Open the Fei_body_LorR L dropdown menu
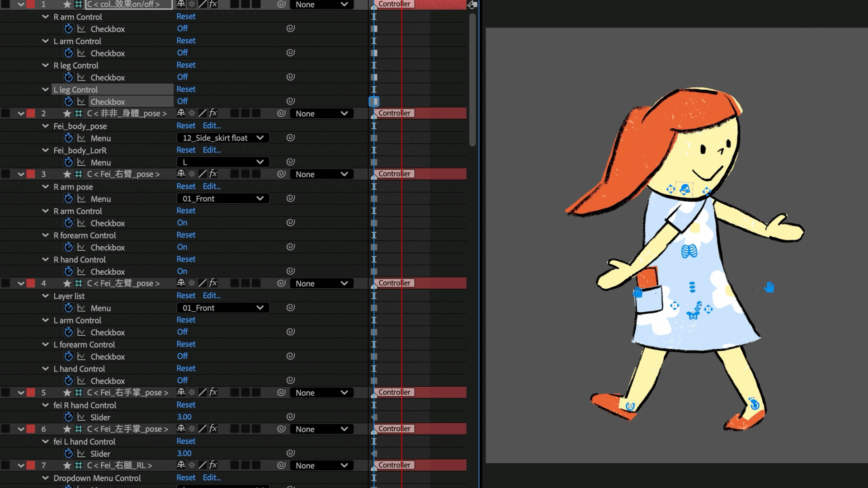 pos(223,162)
